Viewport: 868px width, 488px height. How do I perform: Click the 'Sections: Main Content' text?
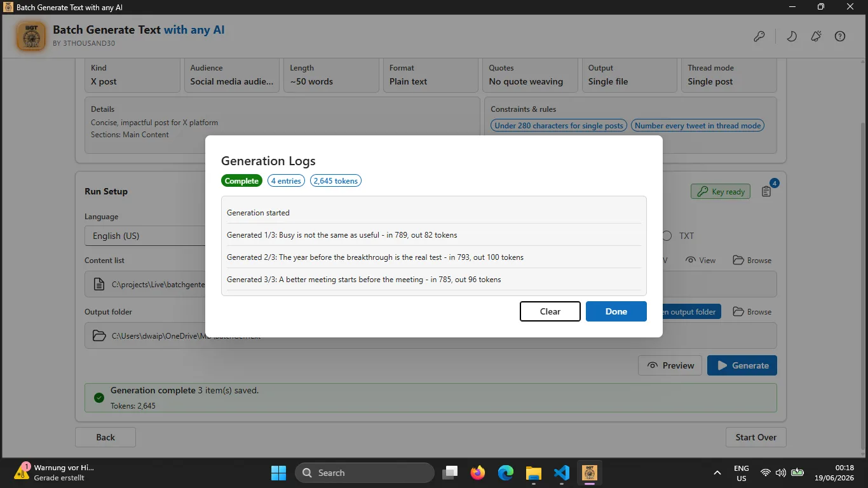[130, 135]
